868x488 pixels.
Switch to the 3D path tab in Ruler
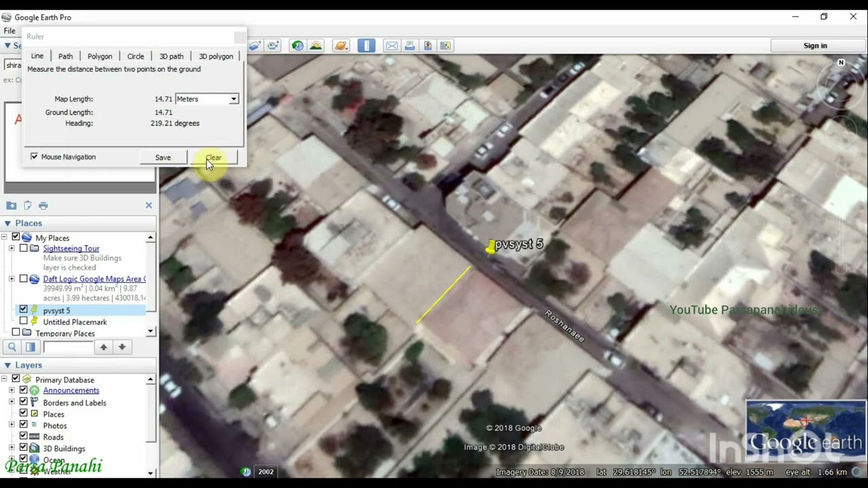[172, 56]
